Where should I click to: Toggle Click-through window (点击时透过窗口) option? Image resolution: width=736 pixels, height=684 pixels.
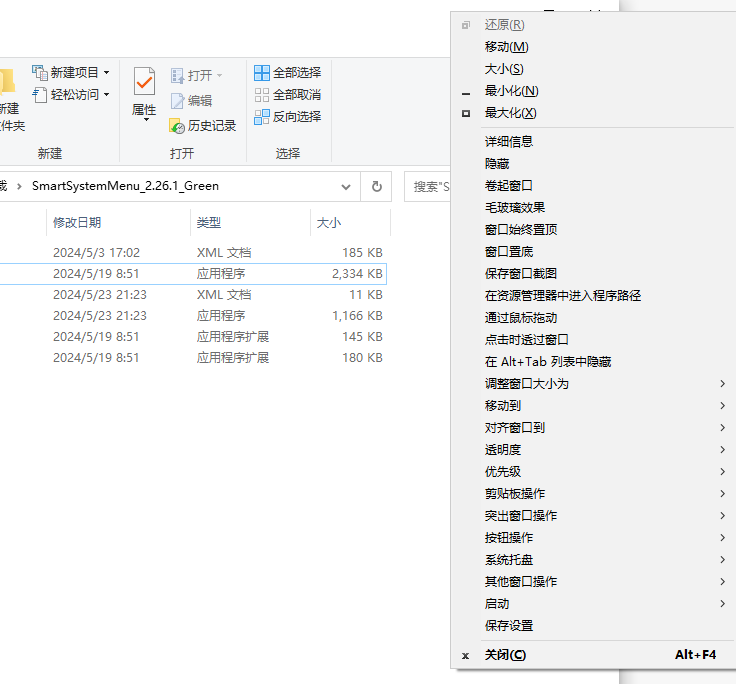526,340
